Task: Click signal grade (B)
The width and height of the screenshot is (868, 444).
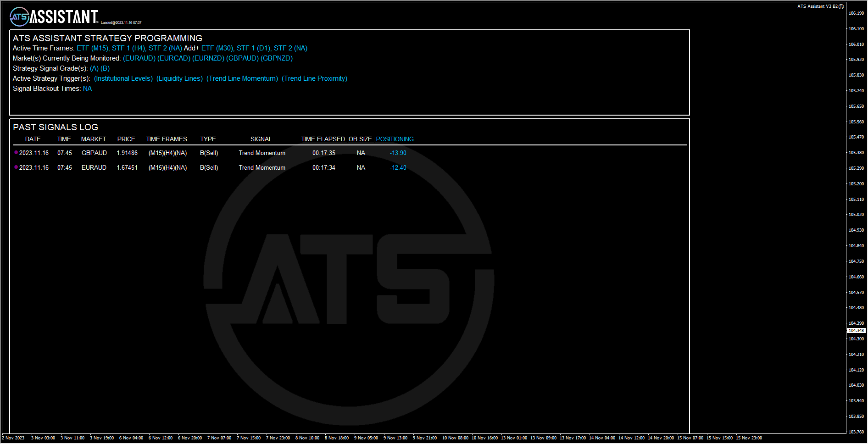Action: point(105,68)
